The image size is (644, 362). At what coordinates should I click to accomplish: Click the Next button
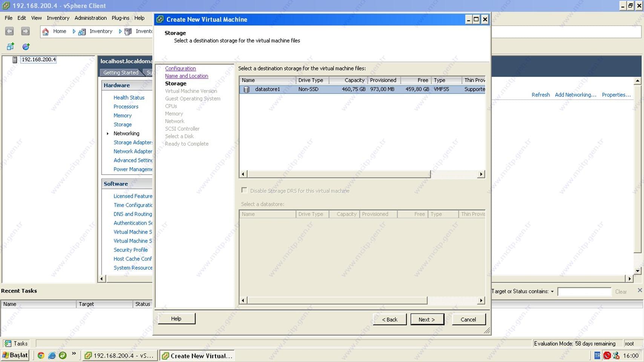point(427,319)
